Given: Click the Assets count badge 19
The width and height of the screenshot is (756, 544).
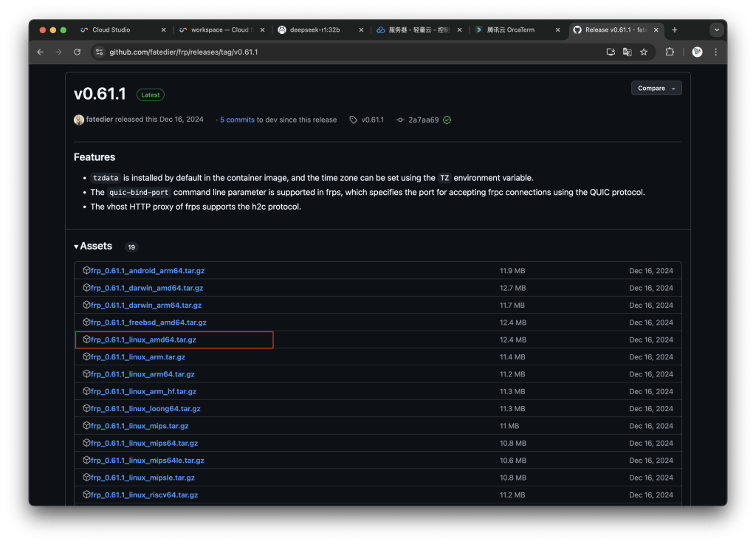Looking at the screenshot, I should pyautogui.click(x=131, y=247).
